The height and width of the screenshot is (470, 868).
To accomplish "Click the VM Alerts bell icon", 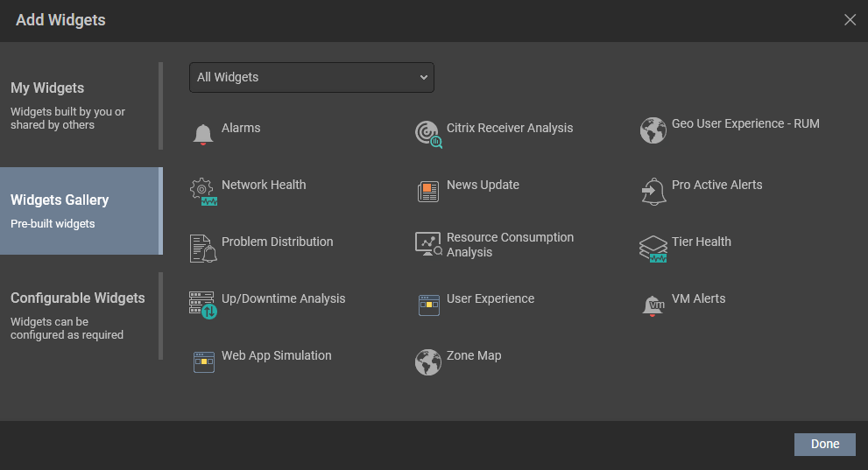I will [x=653, y=305].
